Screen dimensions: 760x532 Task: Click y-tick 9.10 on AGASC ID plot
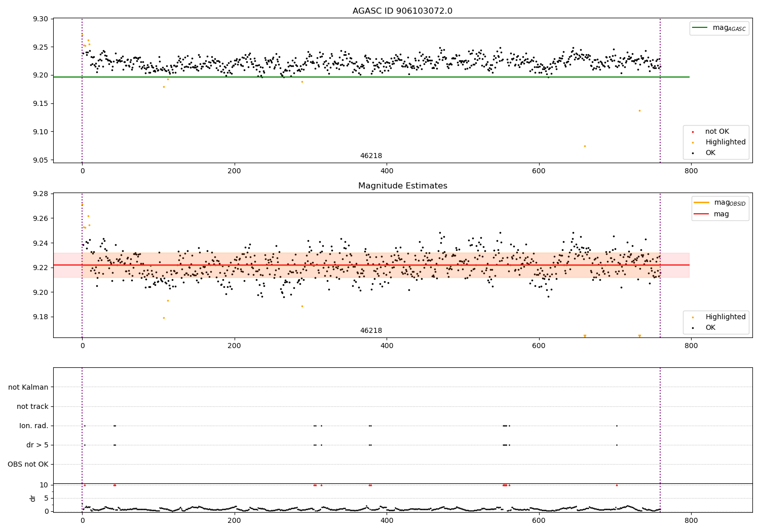41,132
